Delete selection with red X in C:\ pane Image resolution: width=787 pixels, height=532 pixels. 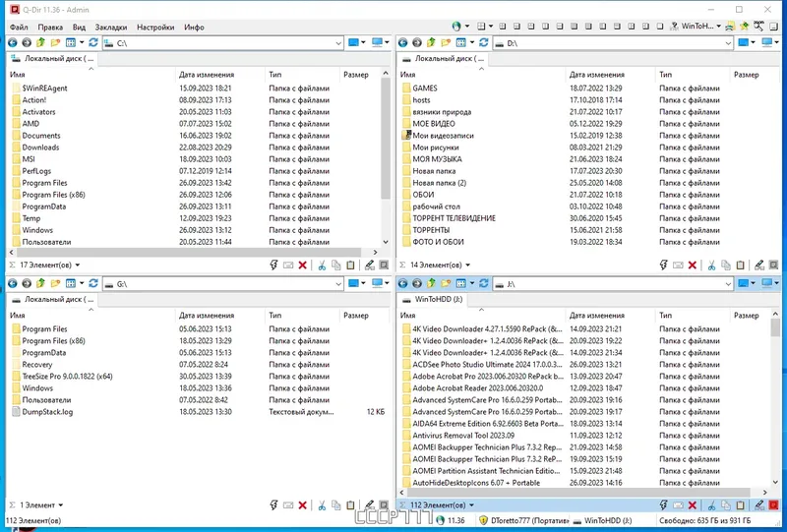point(302,265)
